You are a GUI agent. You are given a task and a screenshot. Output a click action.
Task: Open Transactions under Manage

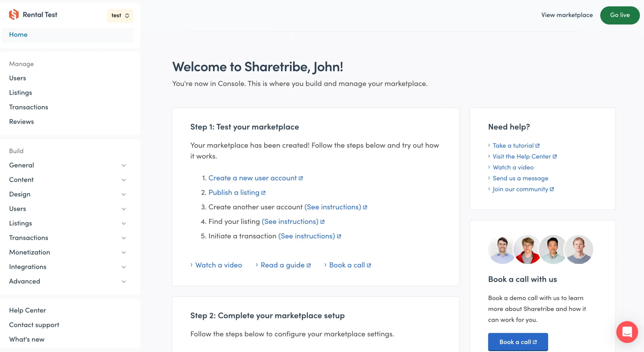pyautogui.click(x=28, y=107)
